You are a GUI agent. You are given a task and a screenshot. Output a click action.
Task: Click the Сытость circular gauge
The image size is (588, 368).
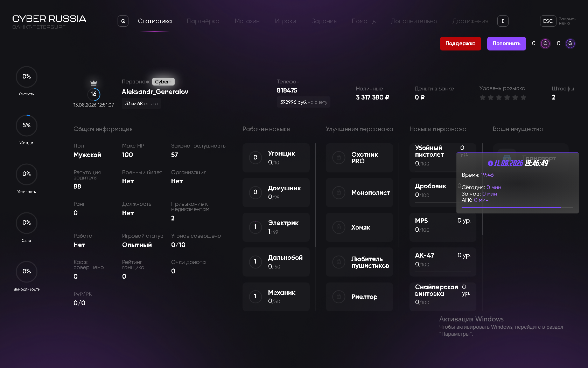(x=27, y=77)
